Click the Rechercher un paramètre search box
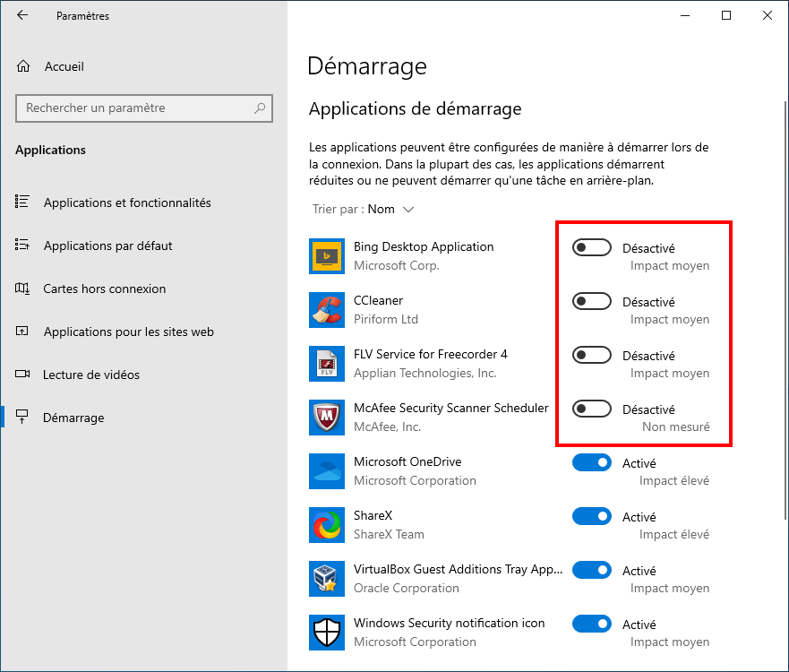 (x=144, y=108)
